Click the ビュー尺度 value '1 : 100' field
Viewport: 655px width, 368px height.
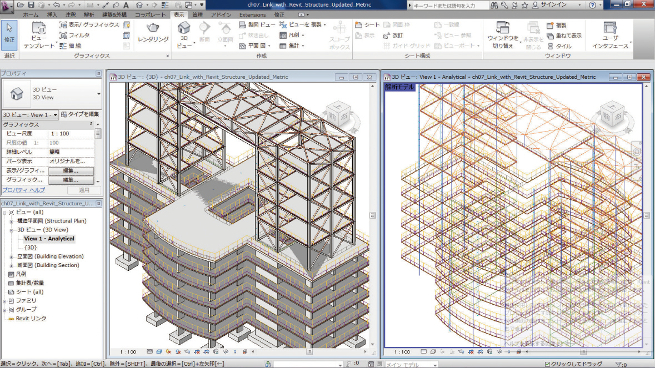point(71,134)
